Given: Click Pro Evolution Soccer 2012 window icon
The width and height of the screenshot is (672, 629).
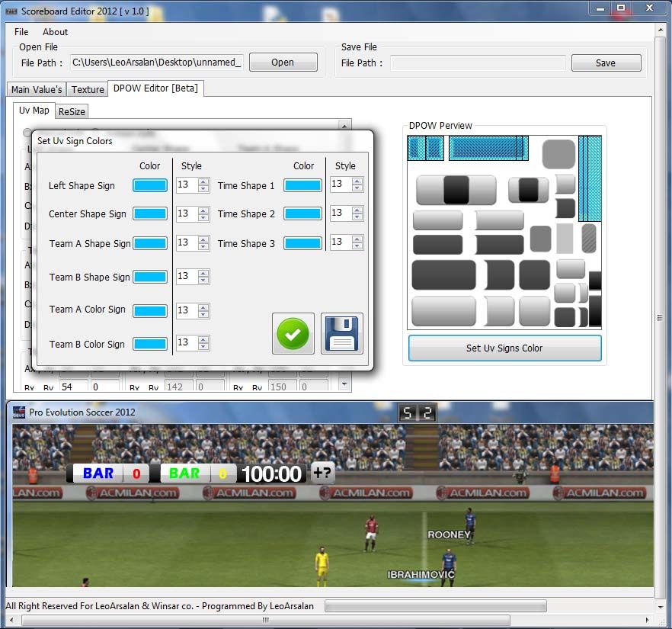Looking at the screenshot, I should 20,412.
